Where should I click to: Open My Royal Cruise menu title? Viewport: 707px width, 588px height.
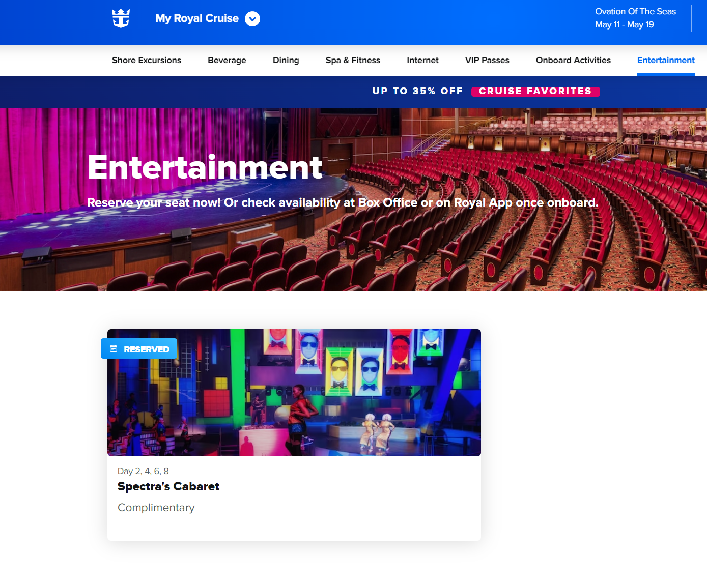pyautogui.click(x=197, y=18)
